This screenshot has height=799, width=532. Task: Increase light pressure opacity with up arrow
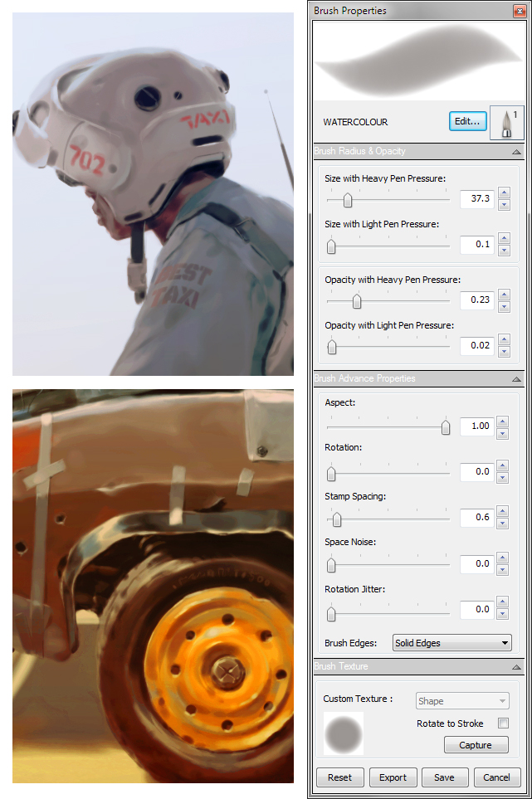(x=505, y=339)
